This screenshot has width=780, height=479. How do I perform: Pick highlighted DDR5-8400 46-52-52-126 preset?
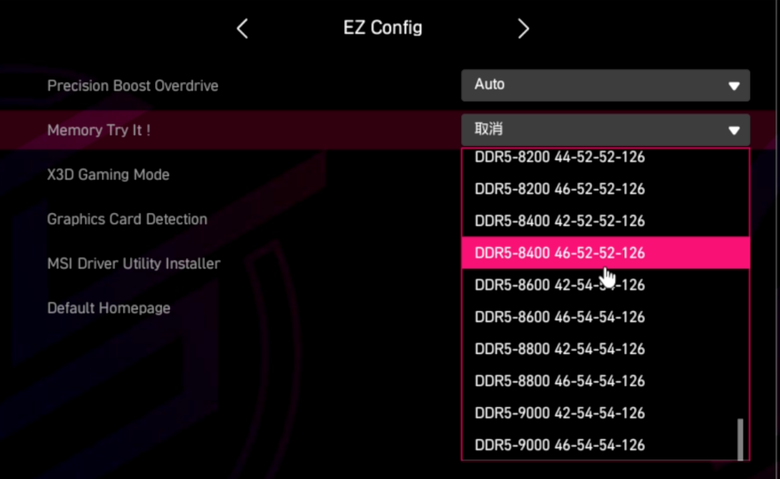[605, 253]
